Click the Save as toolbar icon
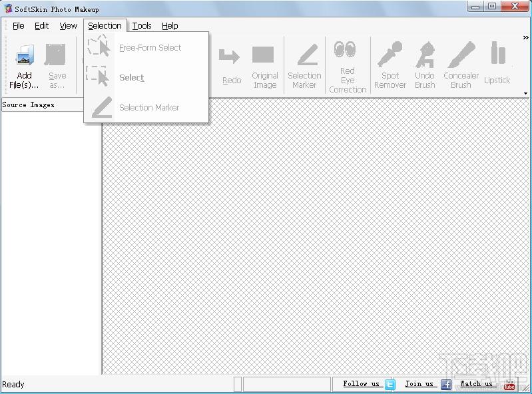This screenshot has width=532, height=394. (55, 55)
